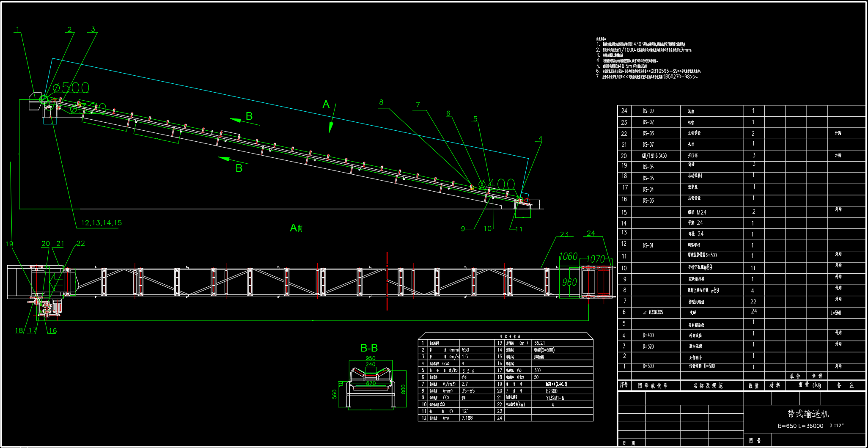Click the L=560 remark cell

[835, 313]
